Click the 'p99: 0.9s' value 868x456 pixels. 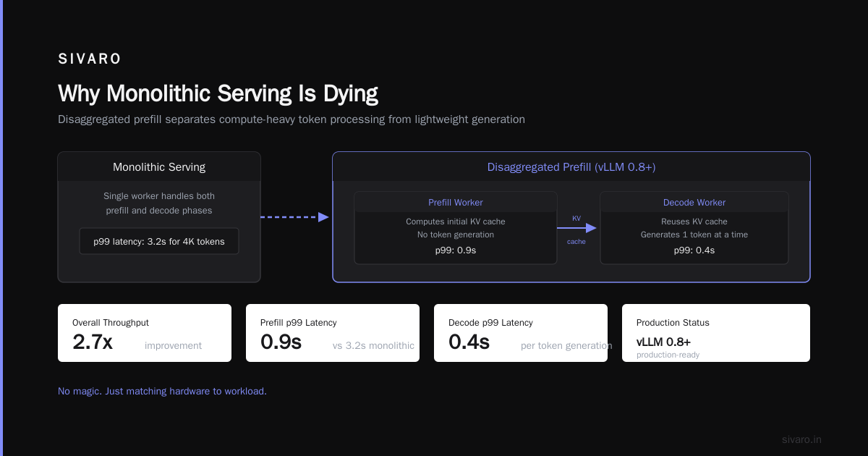click(x=456, y=250)
